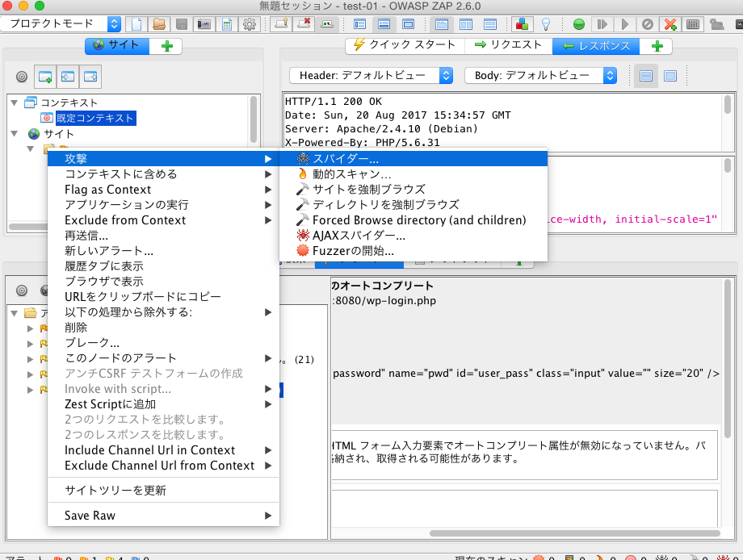
Task: Select the 既定コンテキスト tree item
Action: pos(95,118)
